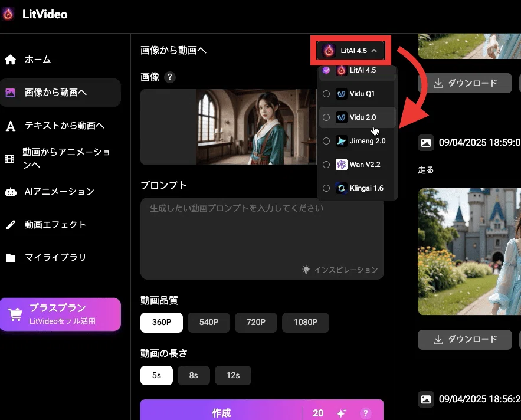Set video length to 8s
Image resolution: width=521 pixels, height=420 pixels.
coord(194,375)
